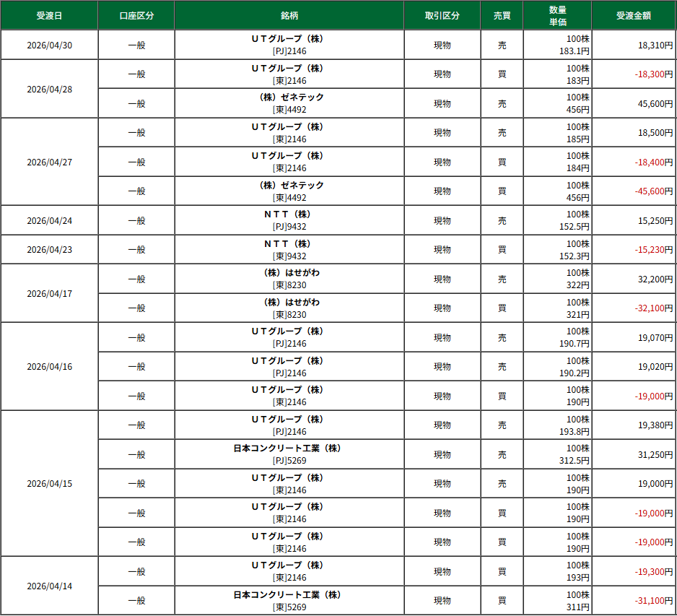Click the red amount -18,400円
This screenshot has height=616, width=677.
pos(653,162)
